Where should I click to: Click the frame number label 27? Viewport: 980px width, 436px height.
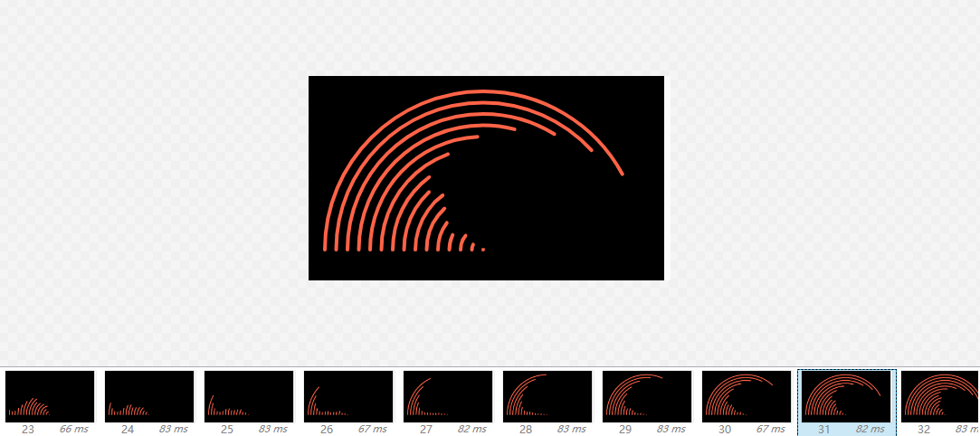point(425,430)
